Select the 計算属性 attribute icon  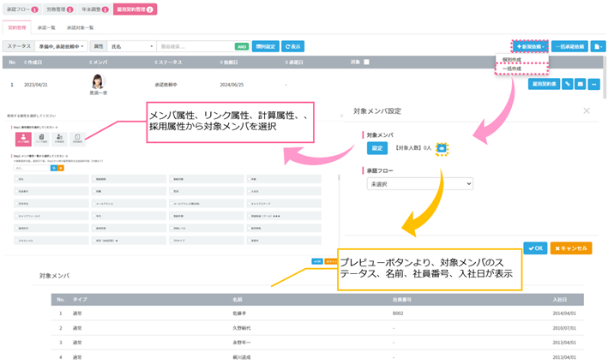coord(59,138)
